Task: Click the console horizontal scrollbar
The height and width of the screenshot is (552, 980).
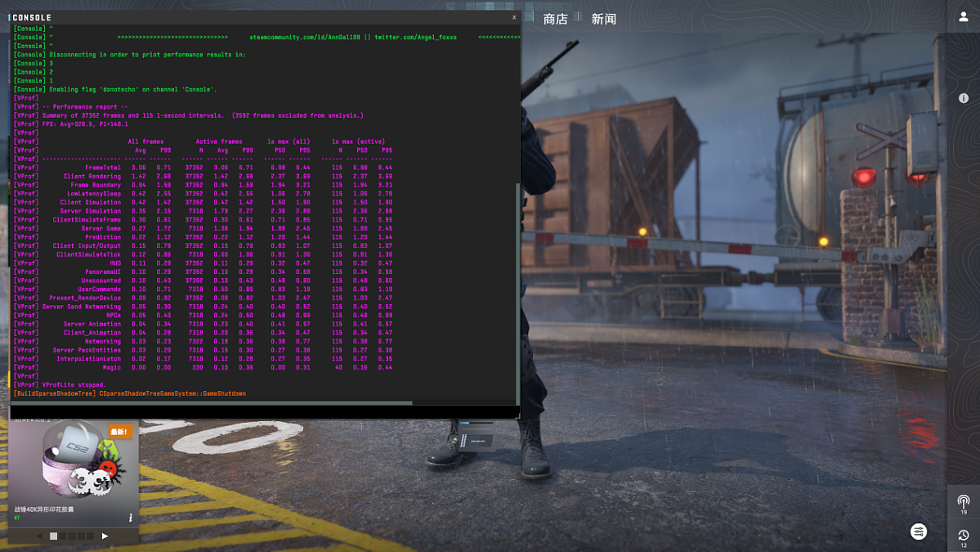Action: (x=211, y=403)
